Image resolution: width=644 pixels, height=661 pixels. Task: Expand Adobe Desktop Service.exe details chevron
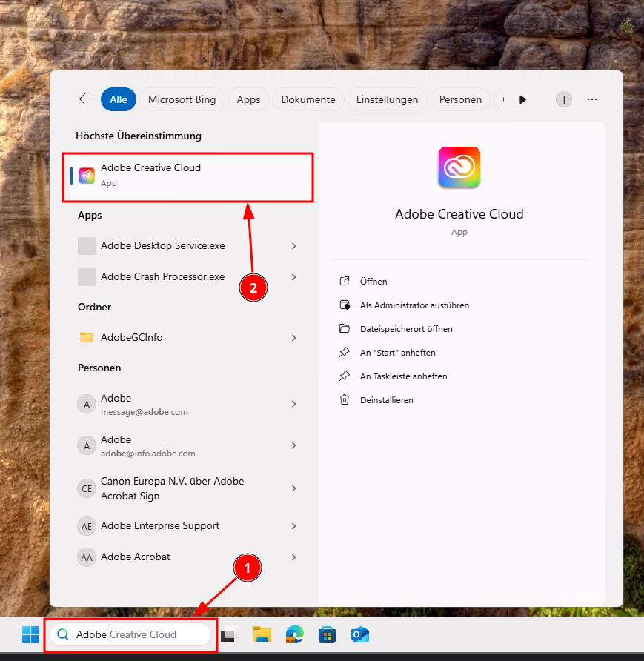pos(294,246)
